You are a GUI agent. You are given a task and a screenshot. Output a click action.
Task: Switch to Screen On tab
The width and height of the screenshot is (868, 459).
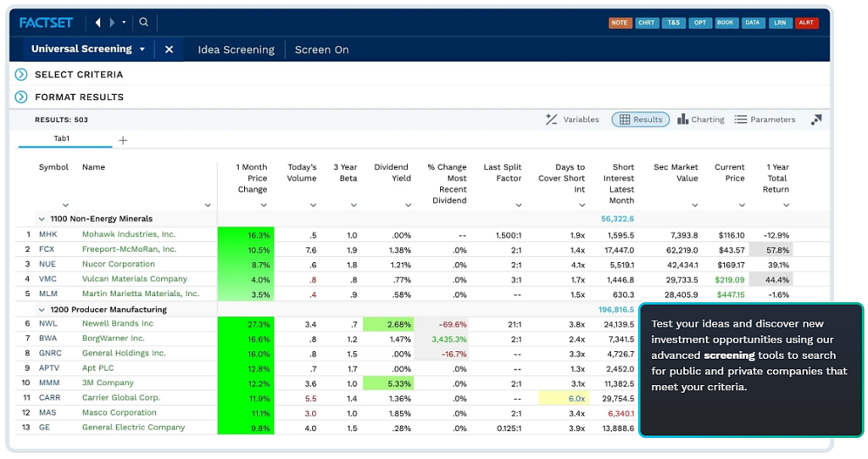click(x=321, y=49)
